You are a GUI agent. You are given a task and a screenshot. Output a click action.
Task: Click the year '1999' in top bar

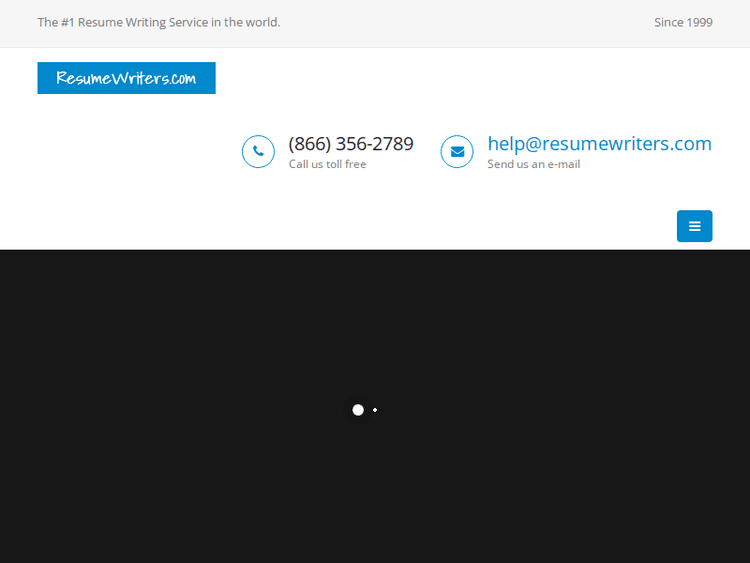coord(700,22)
